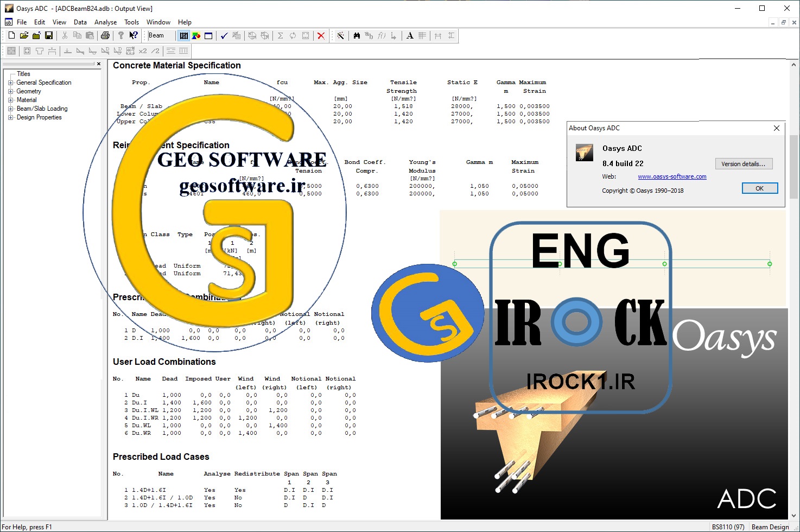Click the Cut scissors icon
800x532 pixels.
coord(65,35)
